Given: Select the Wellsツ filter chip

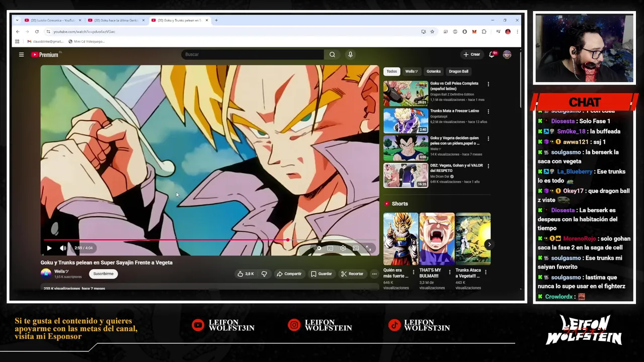Looking at the screenshot, I should click(x=412, y=71).
